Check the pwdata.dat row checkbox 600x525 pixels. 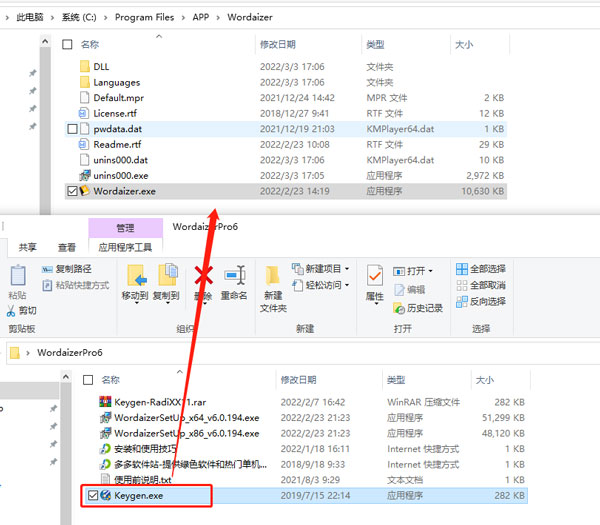point(72,129)
